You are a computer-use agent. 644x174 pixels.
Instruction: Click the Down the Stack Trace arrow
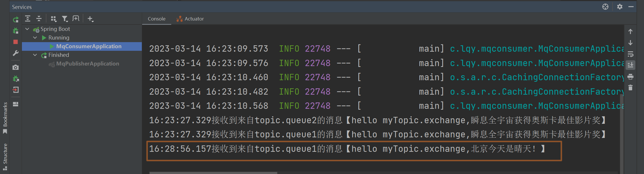pos(630,43)
